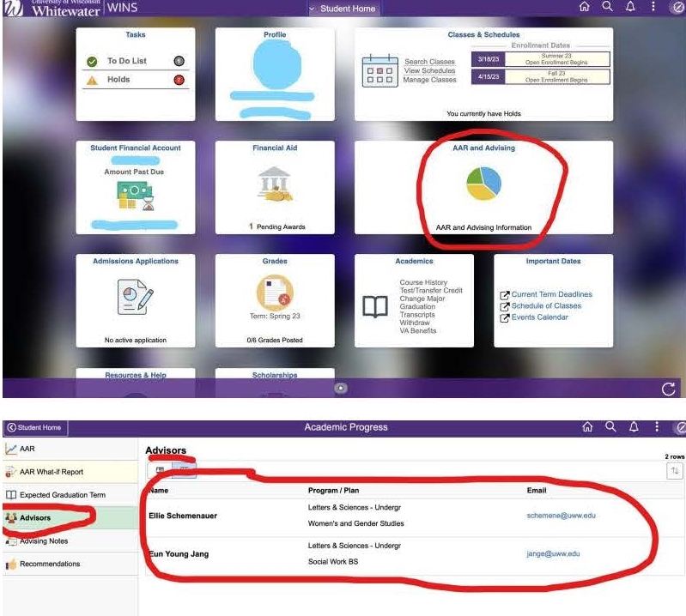Open the Events Calendar link
686x616 pixels.
540,317
